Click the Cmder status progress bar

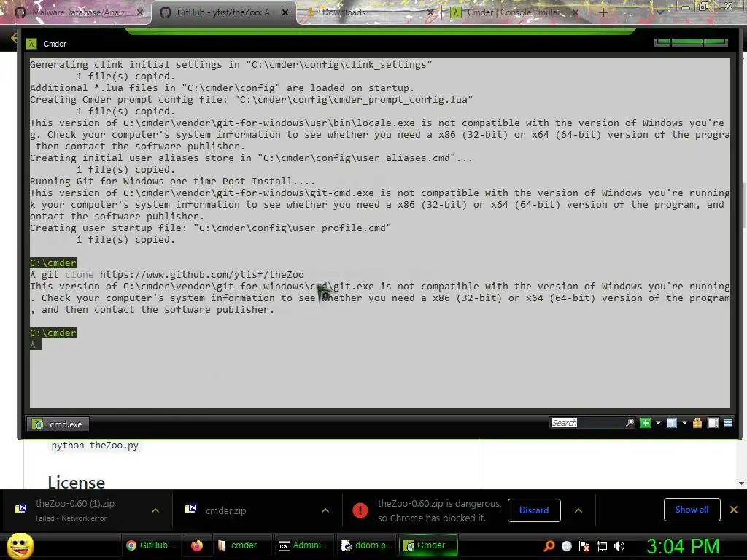coord(691,42)
